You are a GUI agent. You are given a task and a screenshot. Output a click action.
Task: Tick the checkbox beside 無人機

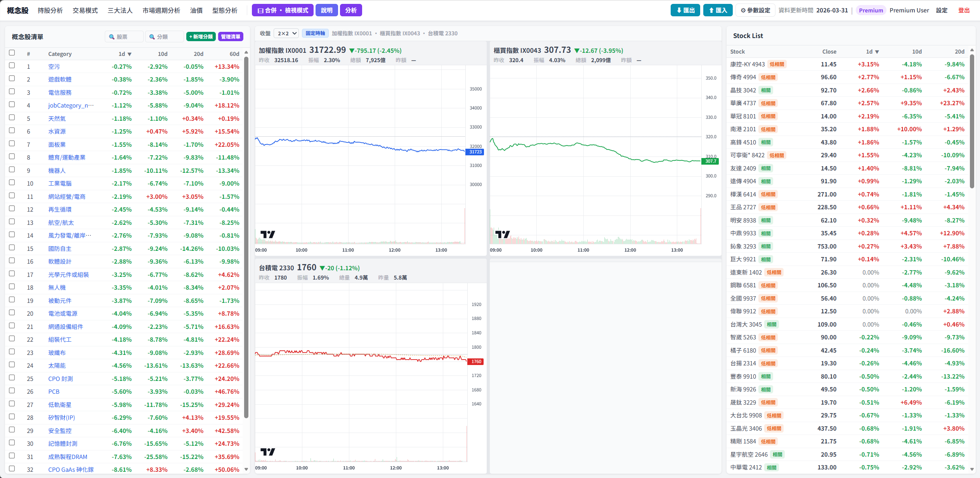[12, 287]
